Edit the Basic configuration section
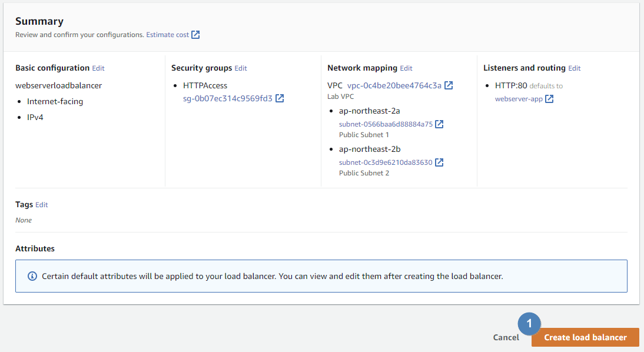 [x=98, y=68]
